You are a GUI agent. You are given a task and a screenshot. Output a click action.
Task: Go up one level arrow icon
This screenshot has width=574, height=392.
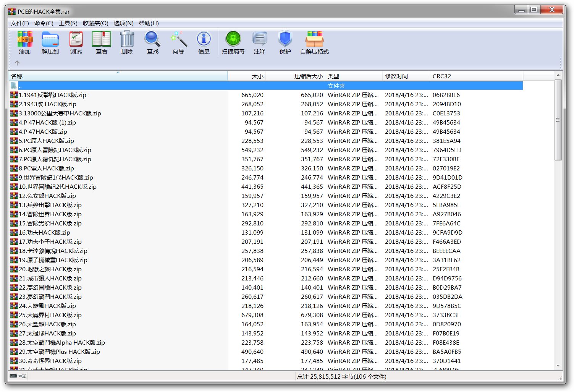[17, 63]
